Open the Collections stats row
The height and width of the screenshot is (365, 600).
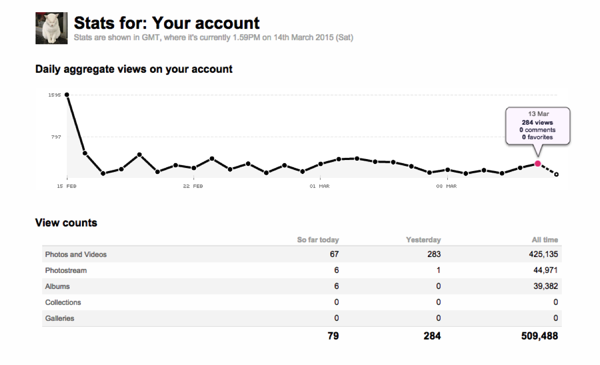click(x=302, y=302)
